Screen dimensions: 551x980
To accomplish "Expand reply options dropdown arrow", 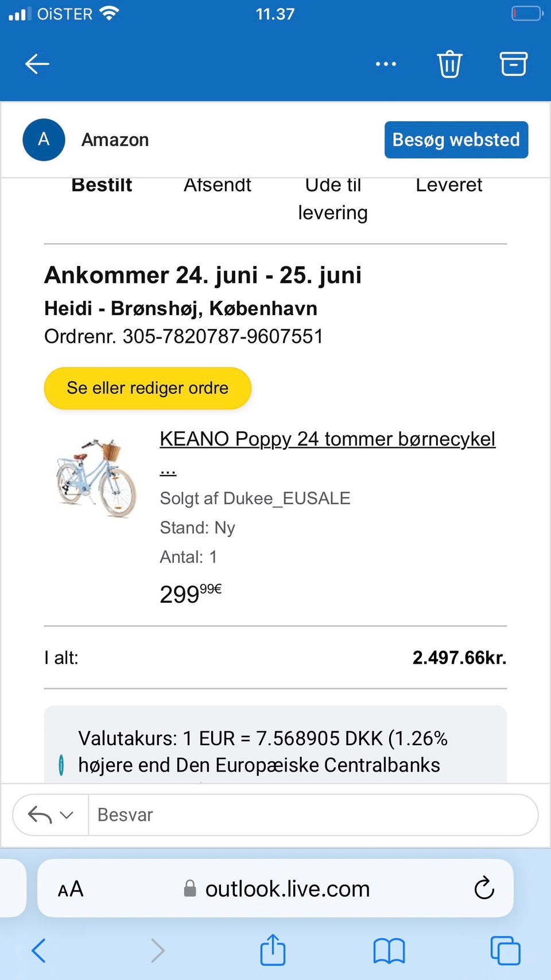I will point(67,815).
